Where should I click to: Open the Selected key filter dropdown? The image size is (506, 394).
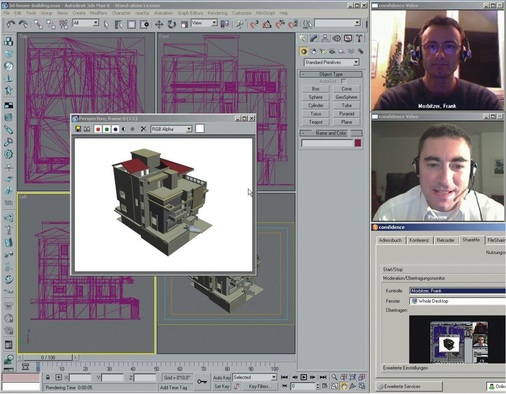coord(255,377)
